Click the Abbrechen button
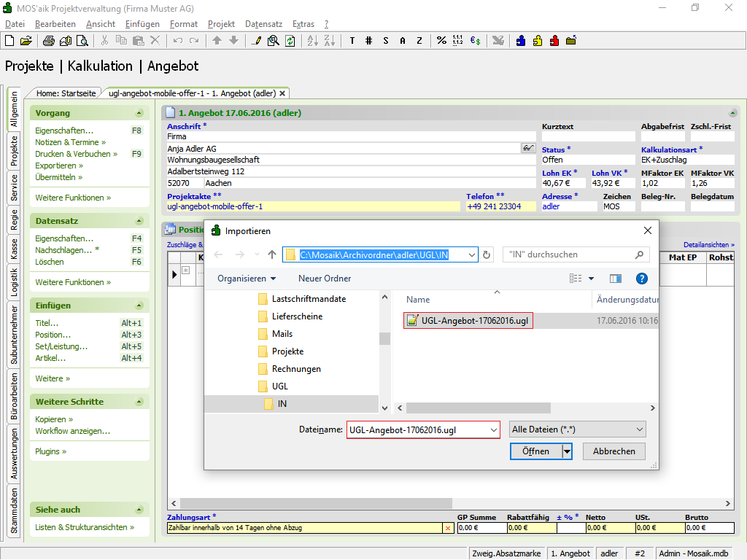Viewport: 747px width, 560px height. tap(614, 451)
